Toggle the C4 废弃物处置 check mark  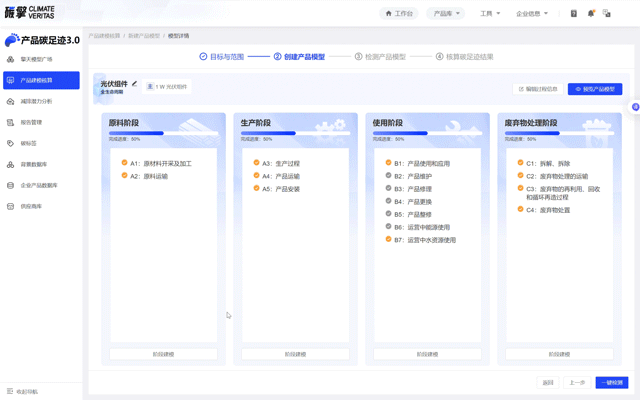click(520, 210)
